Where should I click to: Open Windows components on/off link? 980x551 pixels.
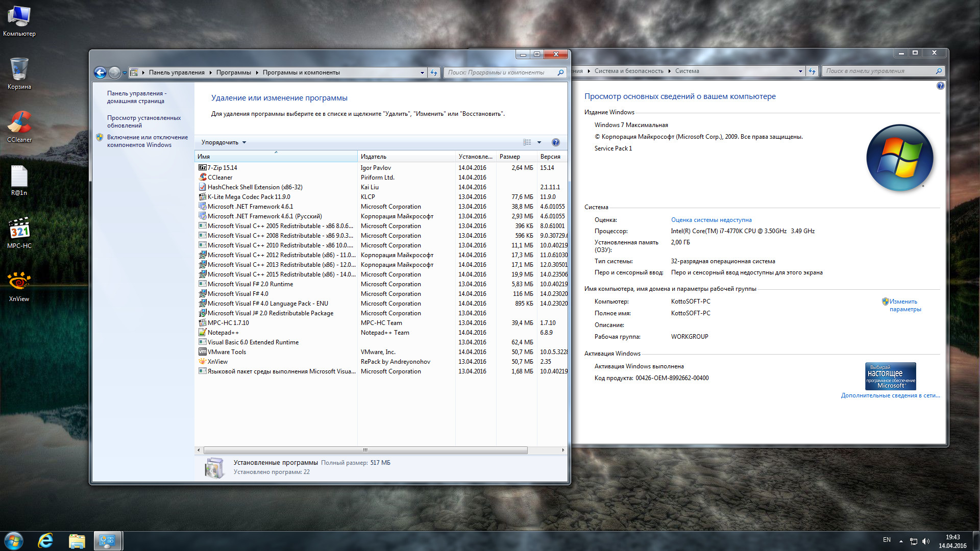[x=147, y=141]
